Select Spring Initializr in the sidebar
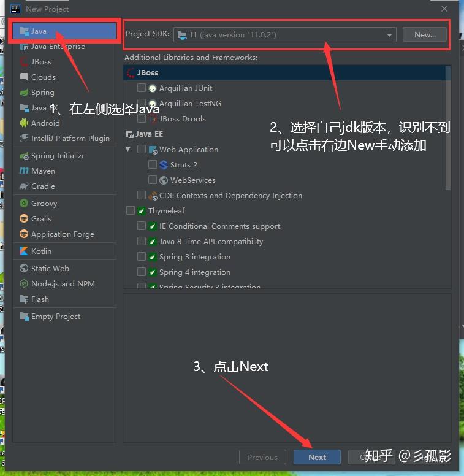 64,155
